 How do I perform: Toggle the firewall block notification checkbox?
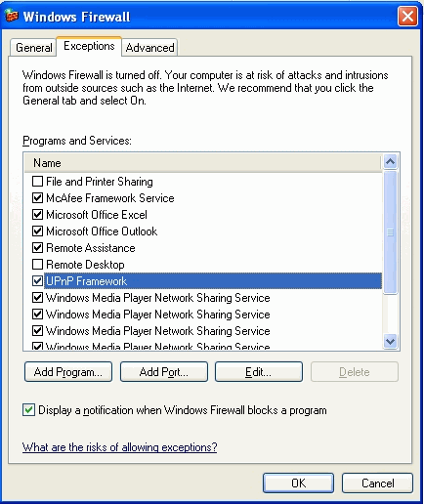[x=28, y=409]
